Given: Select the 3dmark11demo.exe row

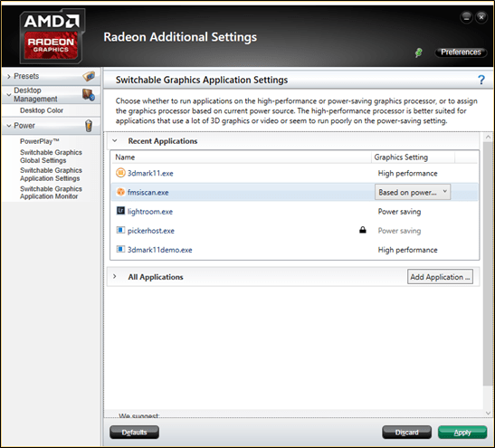Looking at the screenshot, I should click(x=294, y=250).
